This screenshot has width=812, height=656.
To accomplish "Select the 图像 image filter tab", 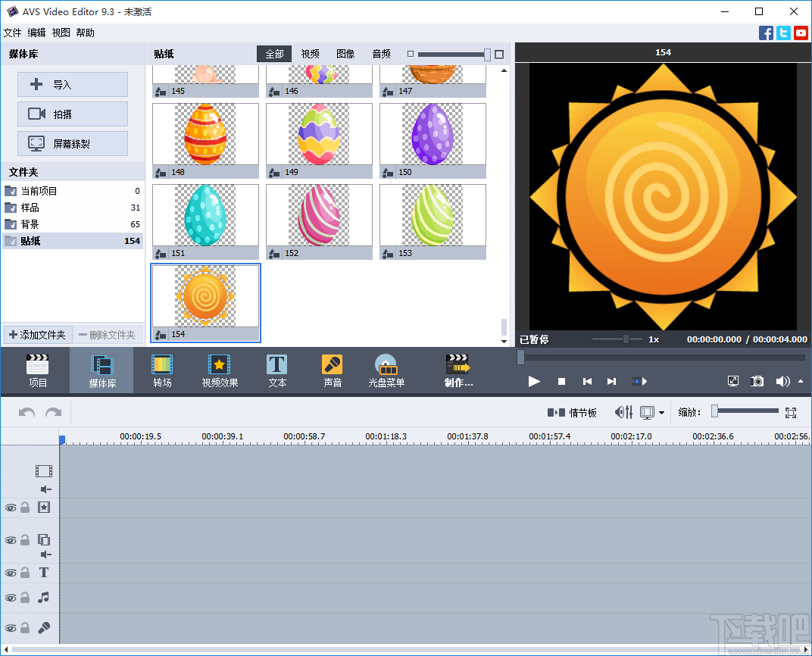I will point(345,54).
